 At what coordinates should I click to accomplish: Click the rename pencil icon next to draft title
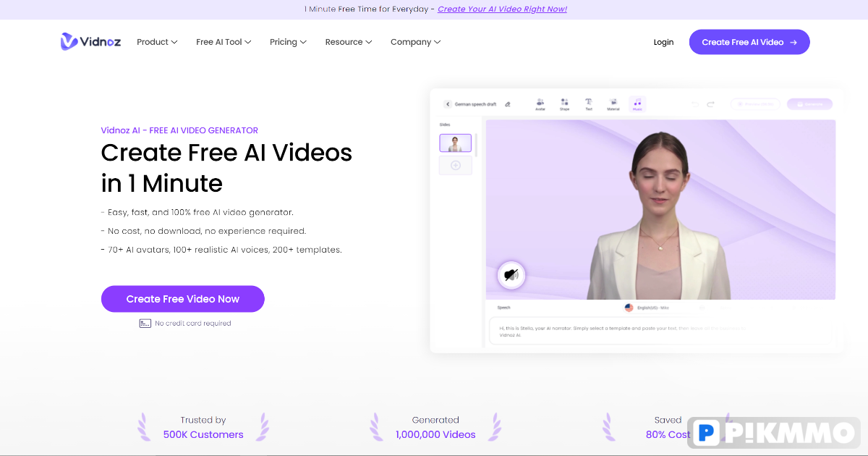(x=508, y=104)
